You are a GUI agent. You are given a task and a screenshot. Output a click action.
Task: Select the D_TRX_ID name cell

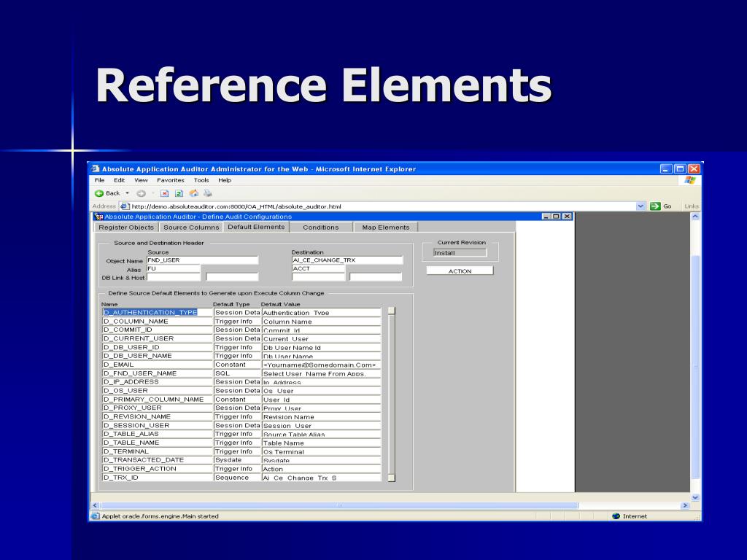point(158,478)
